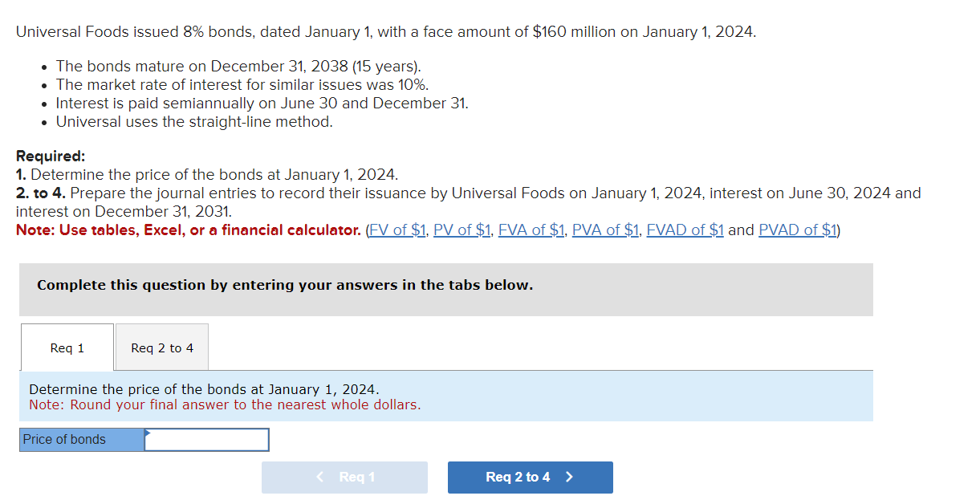Click the Req 2 to 4 navigation button
This screenshot has height=504, width=980.
(x=530, y=477)
